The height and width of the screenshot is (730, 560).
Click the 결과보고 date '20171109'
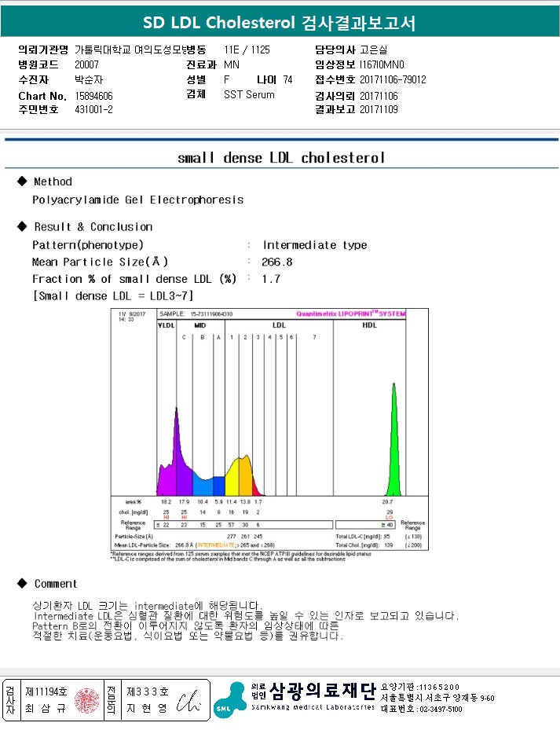point(379,109)
